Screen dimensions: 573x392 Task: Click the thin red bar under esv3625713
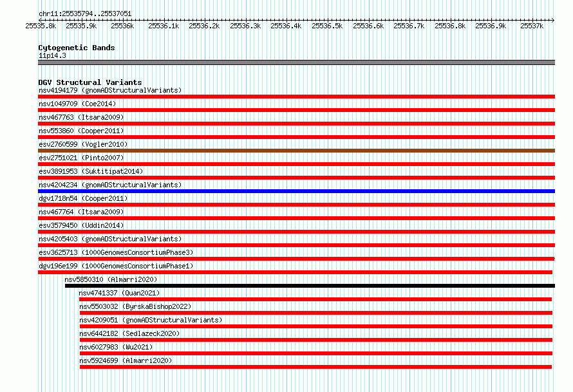click(x=296, y=259)
